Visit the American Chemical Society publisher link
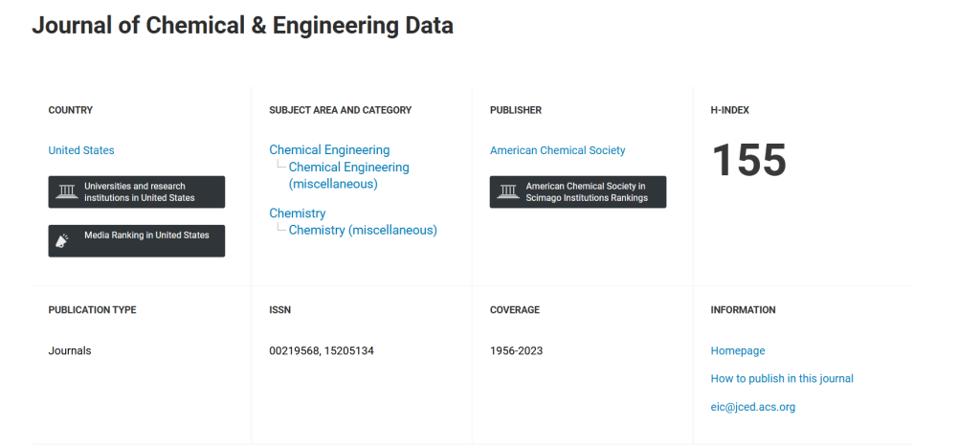Screen dimensions: 980x448 pos(558,150)
